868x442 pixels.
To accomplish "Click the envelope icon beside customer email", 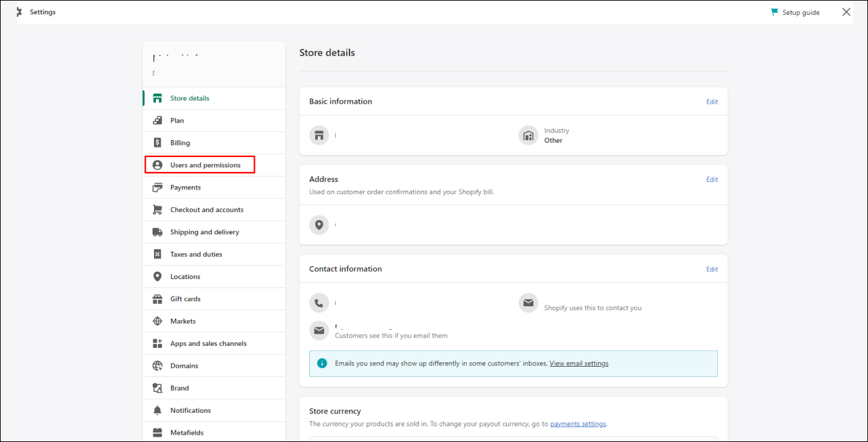I will point(319,330).
